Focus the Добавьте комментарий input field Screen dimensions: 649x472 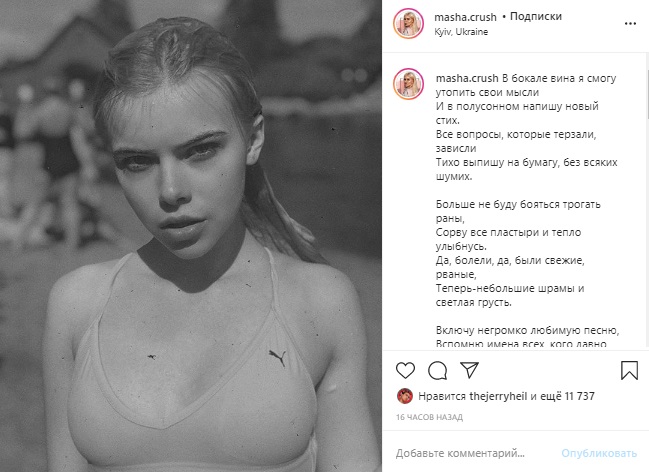point(474,453)
